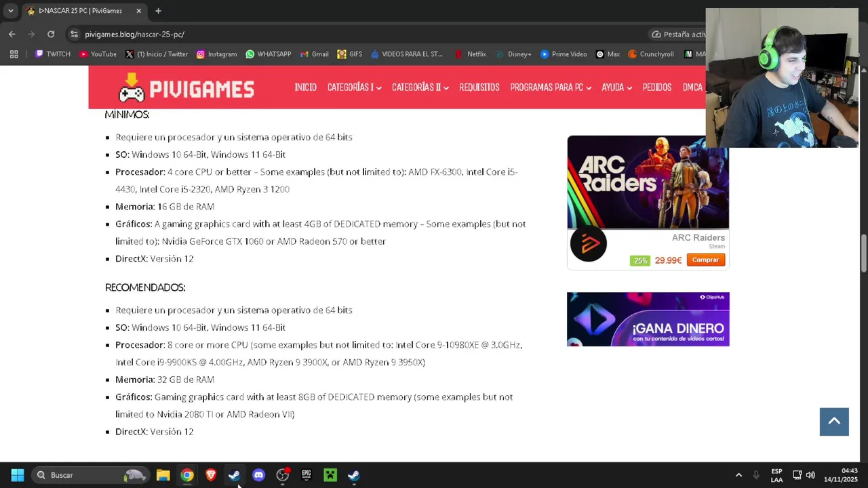Screen dimensions: 868x488
Task: Open File Explorer from the taskbar
Action: click(163, 475)
